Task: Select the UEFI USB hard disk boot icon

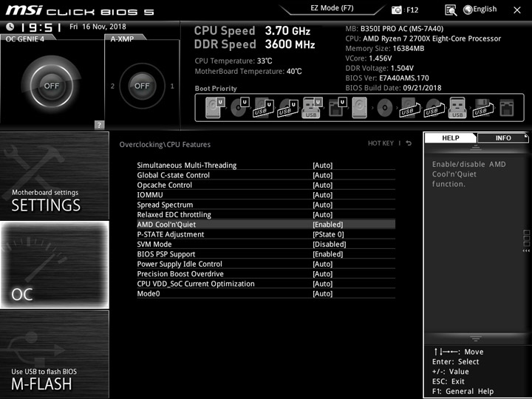Action: click(264, 108)
